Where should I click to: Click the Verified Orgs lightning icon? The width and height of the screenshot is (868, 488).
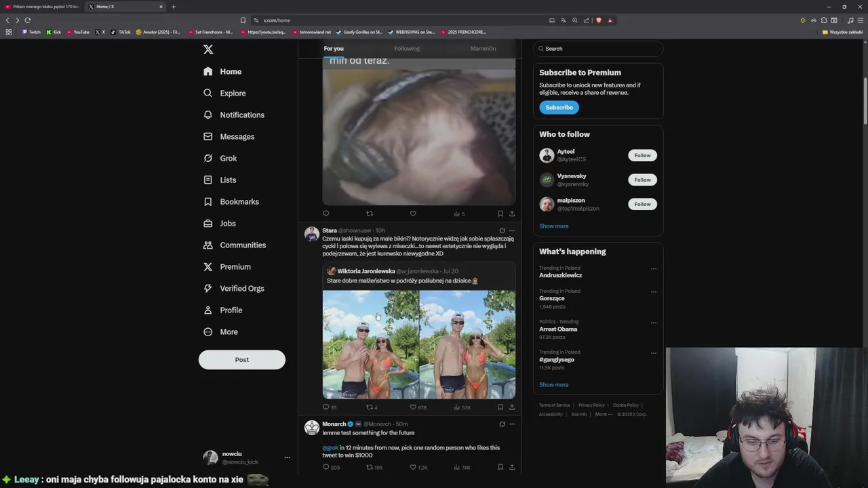click(x=208, y=288)
